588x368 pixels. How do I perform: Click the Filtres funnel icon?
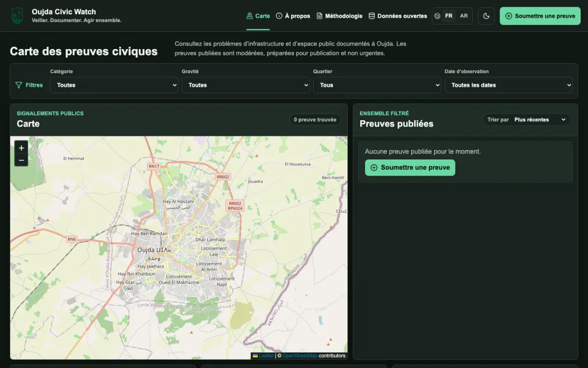click(x=19, y=85)
